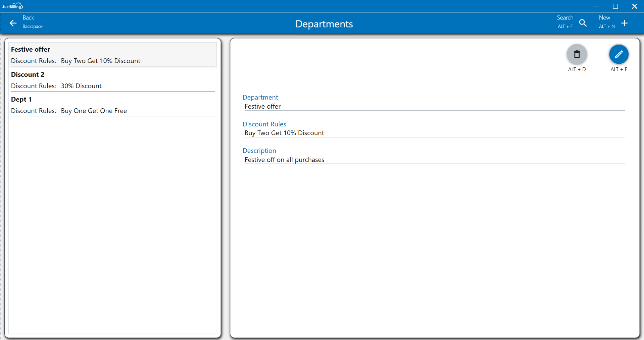
Task: Click the Departments page title
Action: (324, 24)
